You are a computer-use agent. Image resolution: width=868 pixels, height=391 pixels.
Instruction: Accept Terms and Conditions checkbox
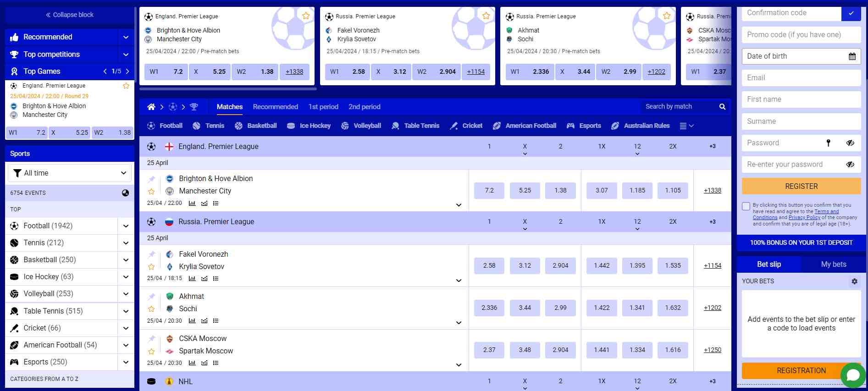pos(746,206)
